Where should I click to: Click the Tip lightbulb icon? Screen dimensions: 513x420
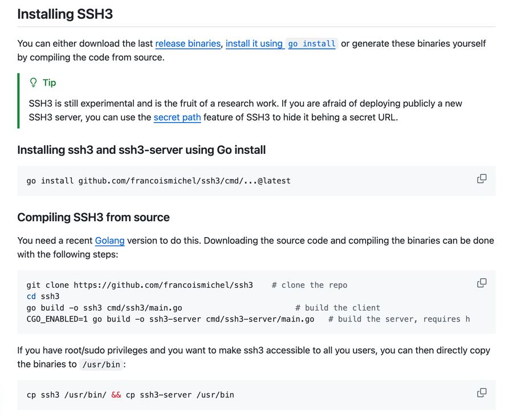(34, 83)
